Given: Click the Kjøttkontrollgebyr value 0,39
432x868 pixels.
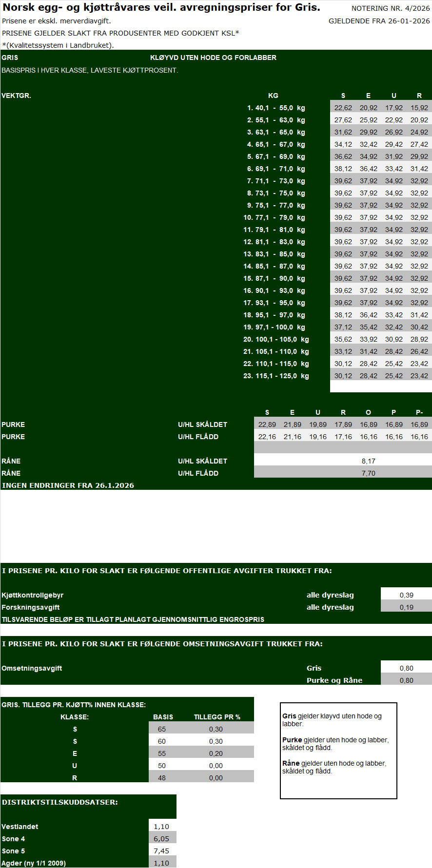Looking at the screenshot, I should (406, 595).
